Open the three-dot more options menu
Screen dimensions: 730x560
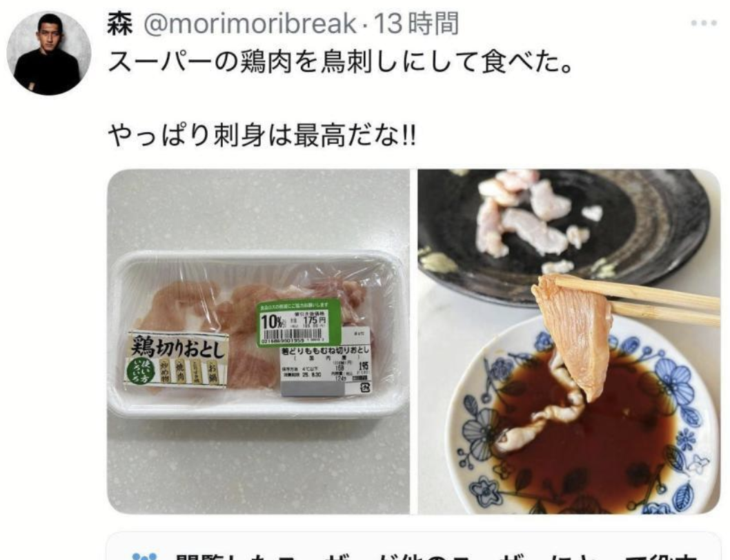[x=704, y=23]
